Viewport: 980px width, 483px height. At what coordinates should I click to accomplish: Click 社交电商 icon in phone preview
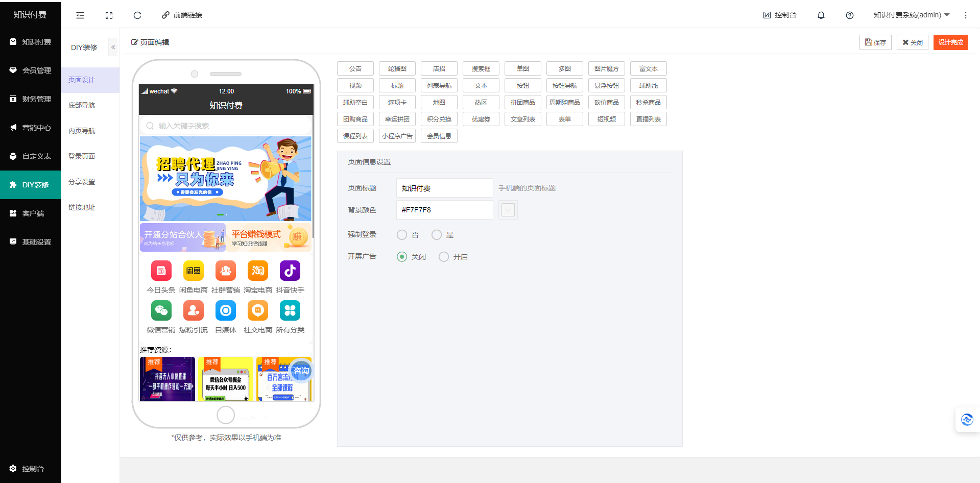pyautogui.click(x=258, y=310)
